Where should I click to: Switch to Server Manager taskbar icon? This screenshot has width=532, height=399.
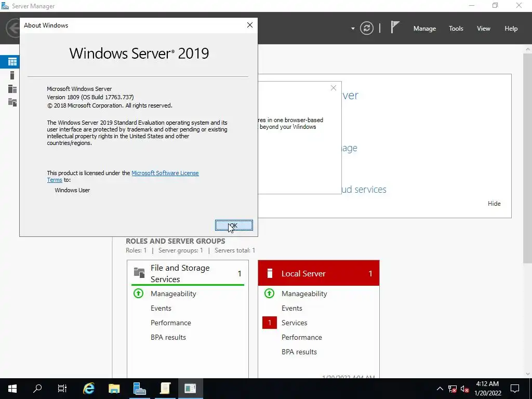point(139,388)
